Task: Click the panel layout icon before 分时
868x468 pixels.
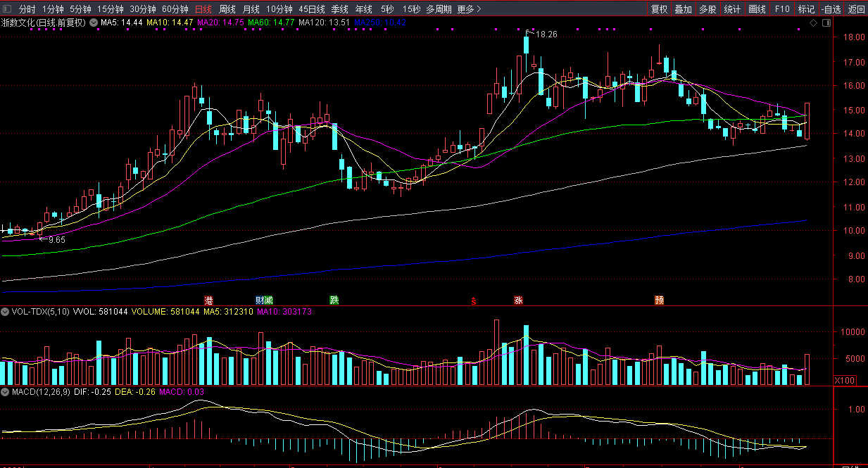Action: (8, 9)
